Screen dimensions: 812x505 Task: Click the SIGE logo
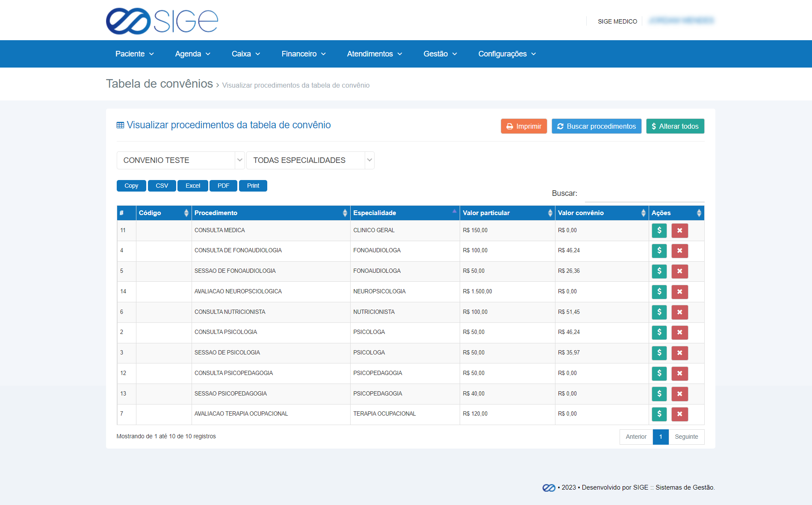coord(162,21)
